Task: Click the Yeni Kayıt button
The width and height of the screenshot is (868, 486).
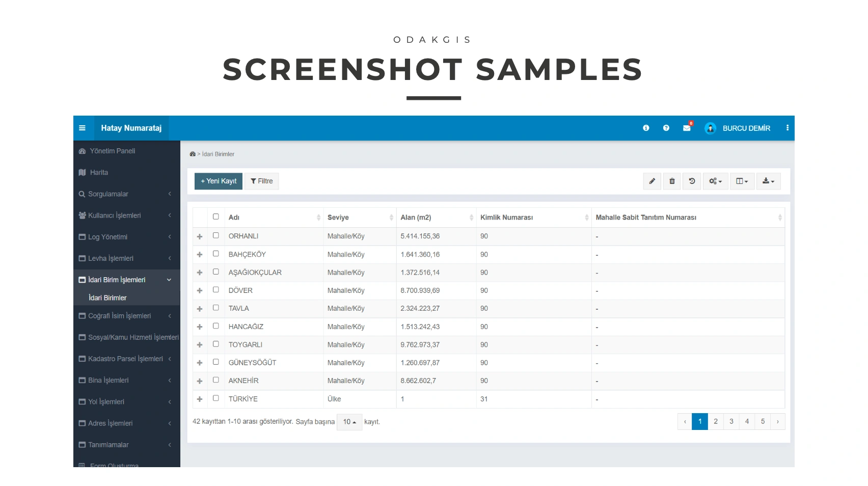Action: click(219, 181)
